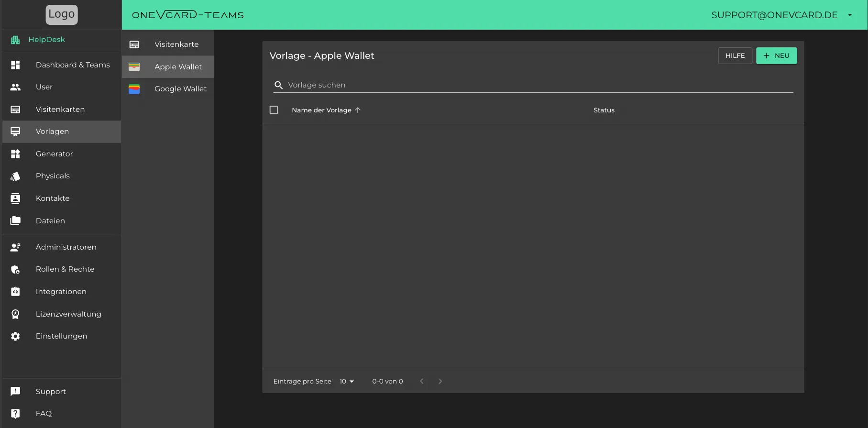Click the Visitenkarten card icon in sidebar
The image size is (868, 428).
click(15, 110)
